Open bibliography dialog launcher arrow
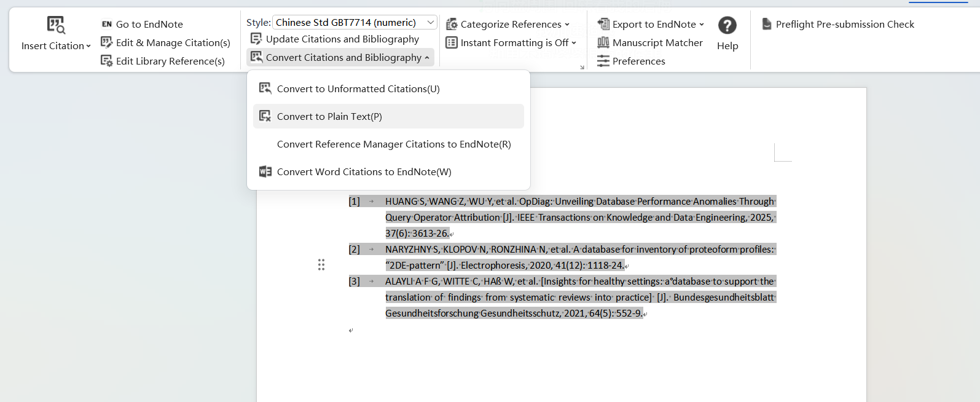This screenshot has height=402, width=980. coord(582,67)
